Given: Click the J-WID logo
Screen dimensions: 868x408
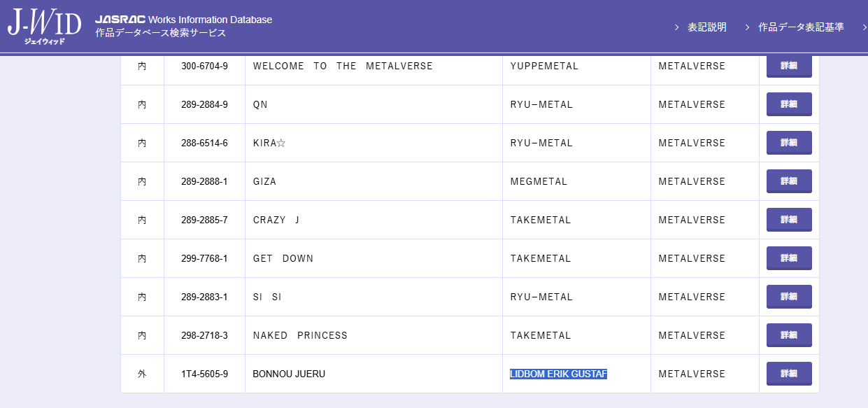Looking at the screenshot, I should (x=44, y=27).
